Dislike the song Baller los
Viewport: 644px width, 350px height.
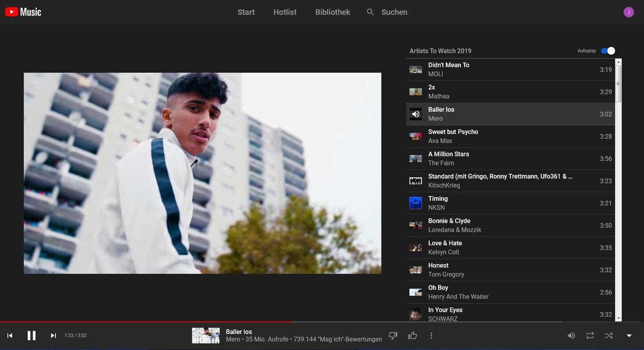393,335
